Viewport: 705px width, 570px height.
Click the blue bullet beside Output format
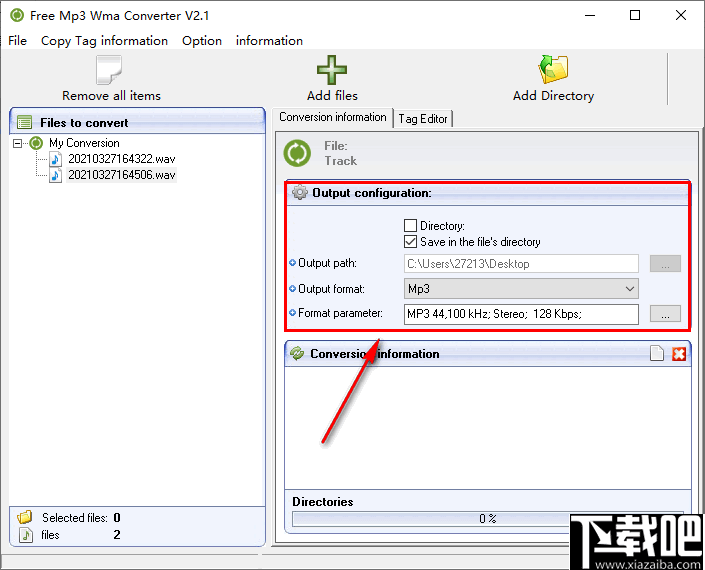pyautogui.click(x=292, y=288)
